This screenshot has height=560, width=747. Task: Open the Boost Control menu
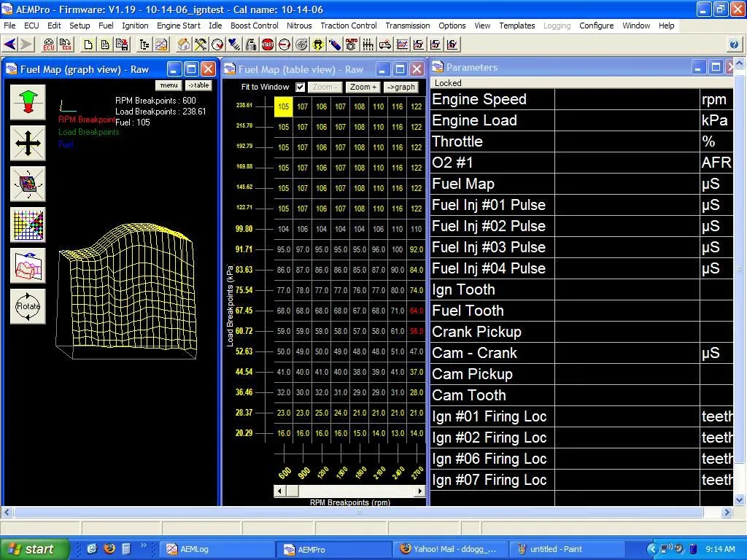tap(254, 26)
